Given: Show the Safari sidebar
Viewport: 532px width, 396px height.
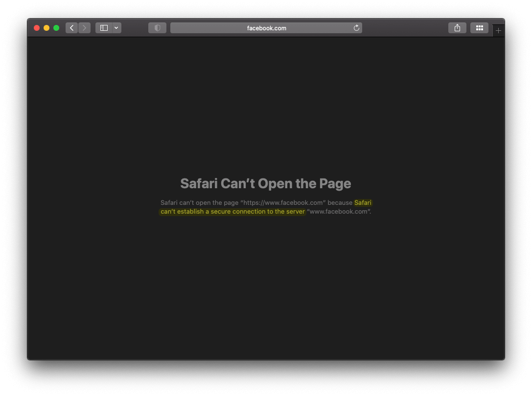Looking at the screenshot, I should pos(104,28).
